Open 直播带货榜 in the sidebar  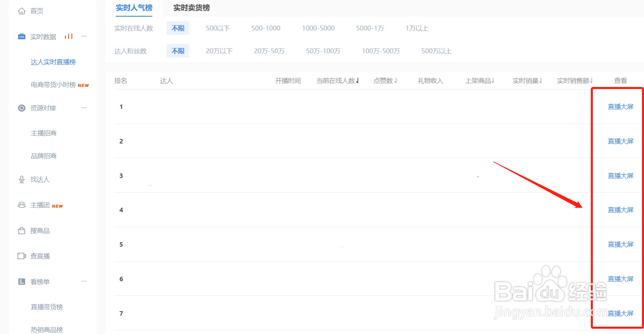click(x=47, y=307)
